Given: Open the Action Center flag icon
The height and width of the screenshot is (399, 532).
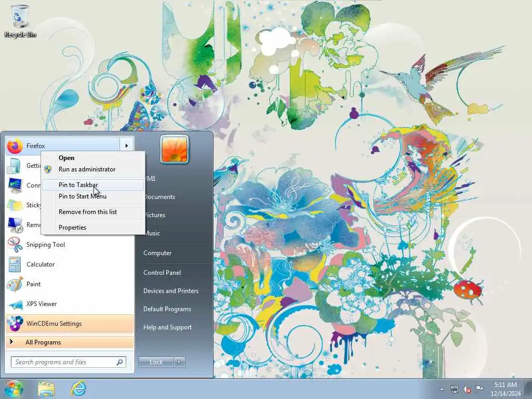Looking at the screenshot, I should (x=479, y=389).
